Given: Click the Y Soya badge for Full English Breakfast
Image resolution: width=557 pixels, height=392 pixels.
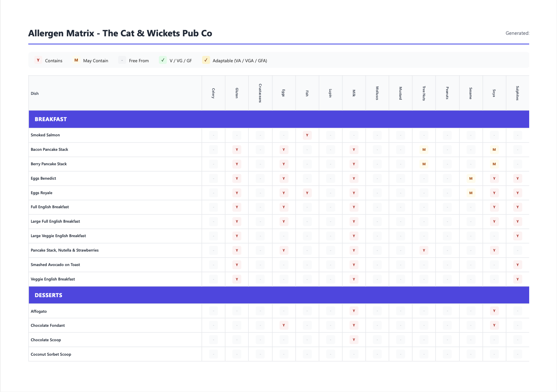Looking at the screenshot, I should (x=494, y=207).
